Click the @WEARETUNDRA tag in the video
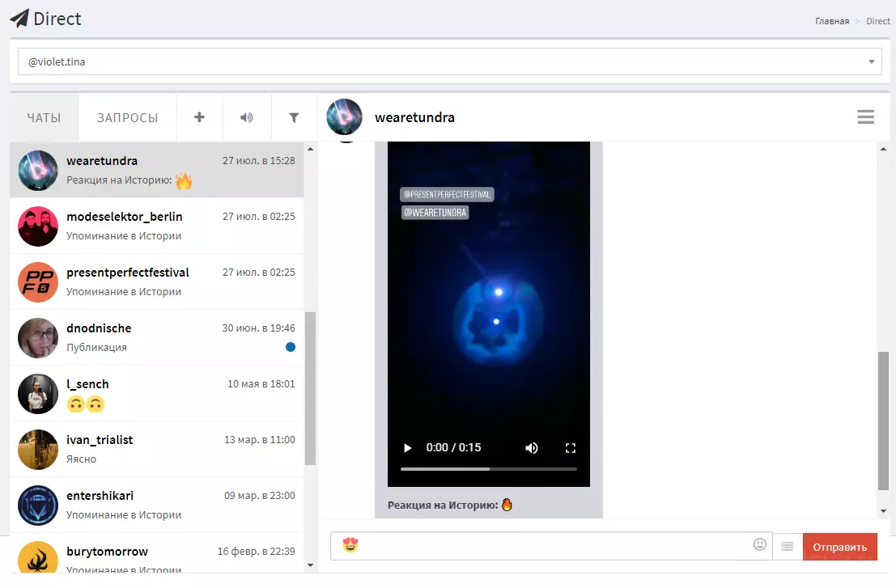Viewport: 896px width, 588px height. point(435,213)
